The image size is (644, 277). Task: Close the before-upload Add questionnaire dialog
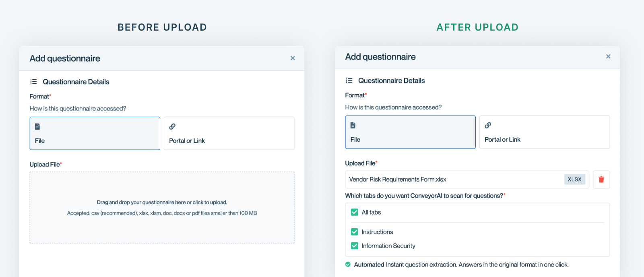[x=293, y=58]
